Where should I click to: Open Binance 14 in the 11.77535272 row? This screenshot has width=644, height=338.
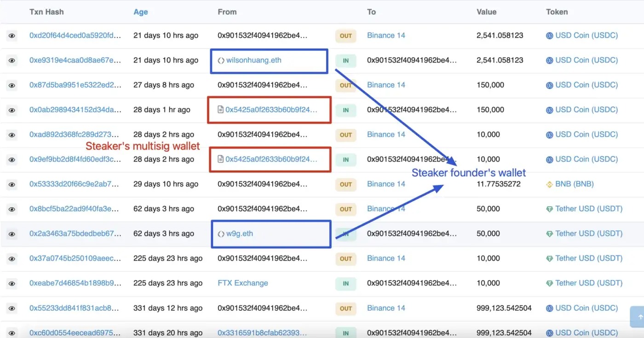click(x=386, y=184)
